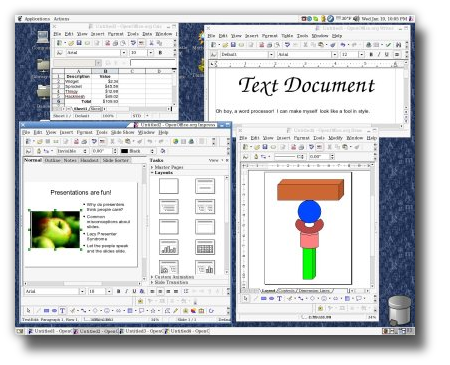Select Rectangle tool in Draw drawing toolbar

click(x=264, y=298)
